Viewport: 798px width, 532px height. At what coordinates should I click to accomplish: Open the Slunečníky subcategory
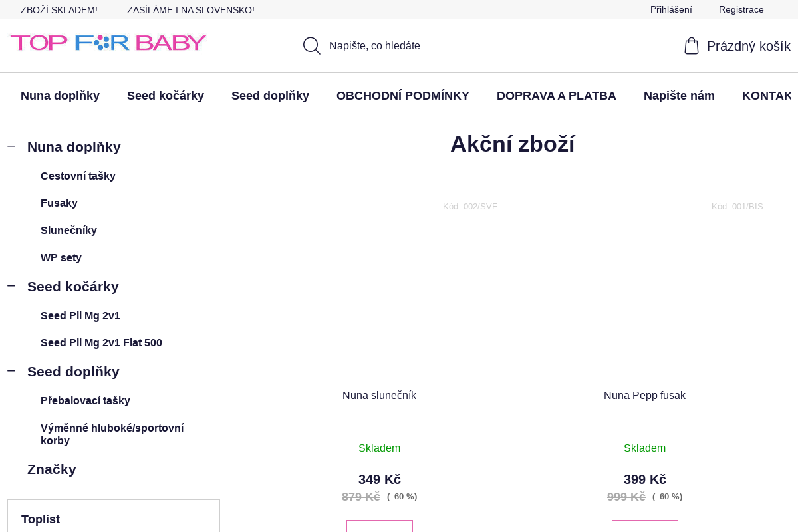[68, 230]
